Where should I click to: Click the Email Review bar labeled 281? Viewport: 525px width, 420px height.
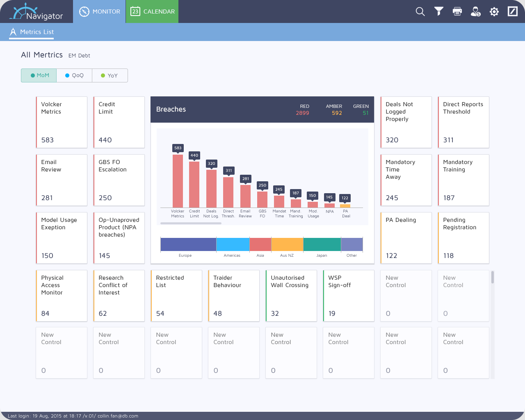click(x=245, y=196)
